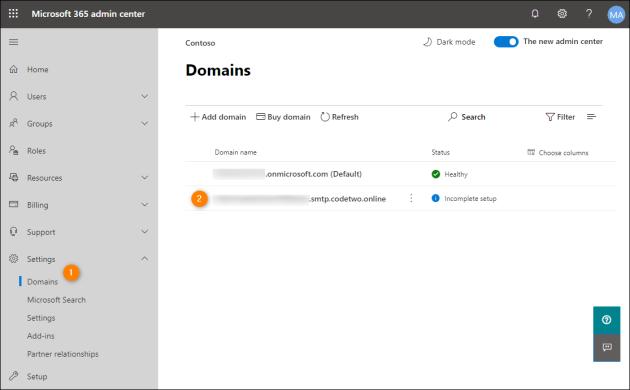Open Add-ins under Settings

coord(41,336)
